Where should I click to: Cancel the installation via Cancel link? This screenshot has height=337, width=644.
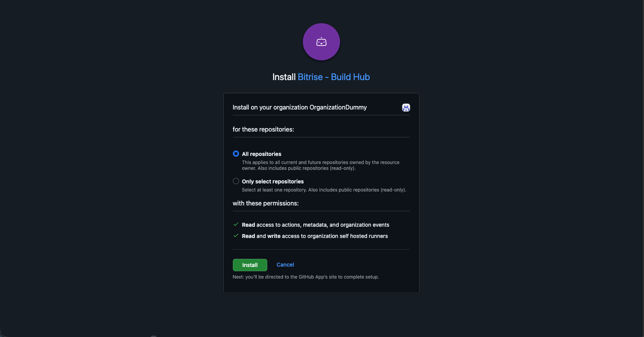[x=285, y=265]
